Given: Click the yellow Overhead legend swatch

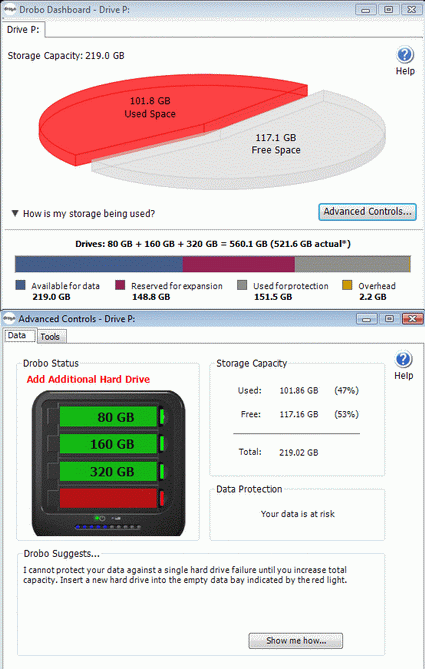Looking at the screenshot, I should (x=347, y=285).
